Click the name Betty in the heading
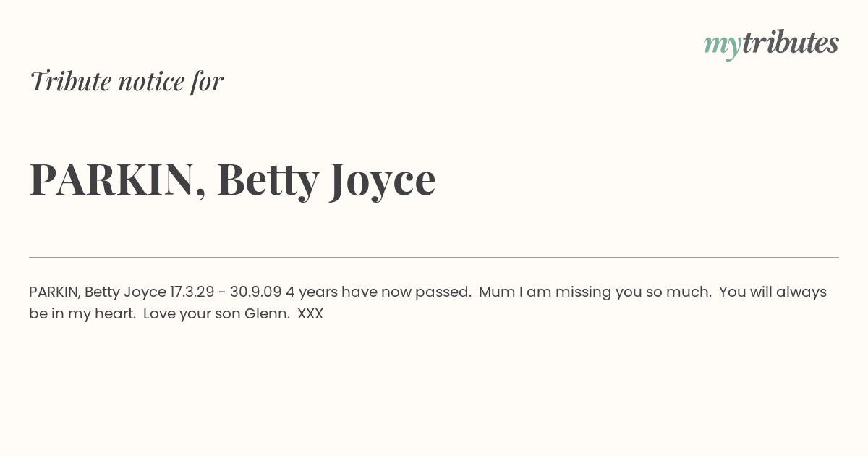 (x=268, y=181)
